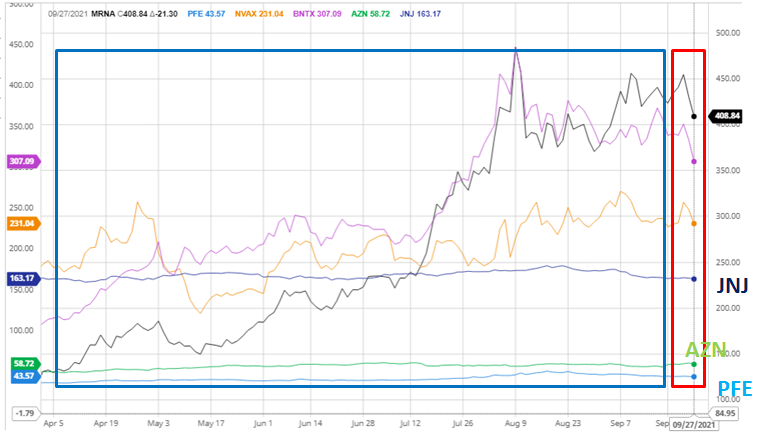
Task: Click the 250.00 left axis label
Action: (21, 207)
